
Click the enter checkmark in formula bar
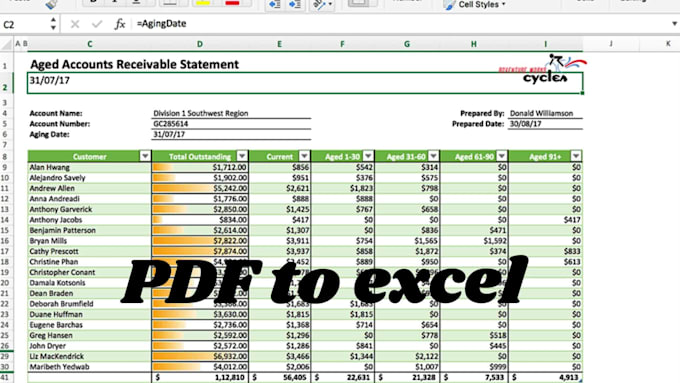[x=97, y=24]
